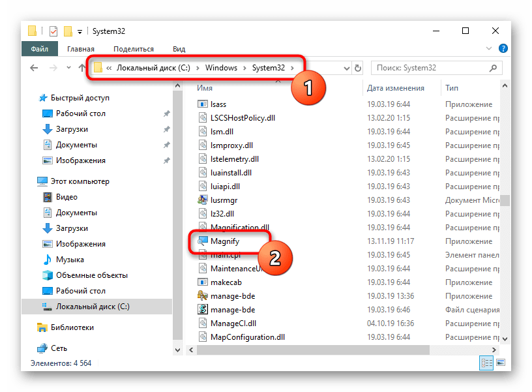
Task: Click file list vertical scrollbar thumb
Action: [505, 201]
